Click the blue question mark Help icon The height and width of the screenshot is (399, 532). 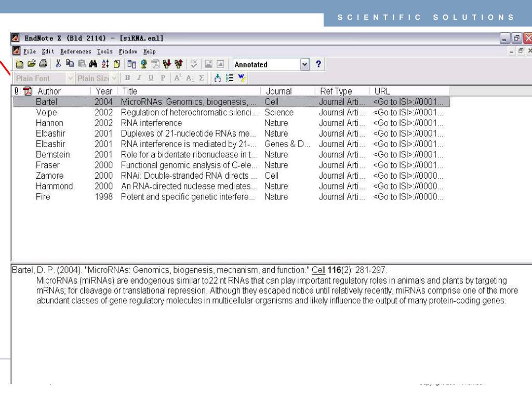pos(318,64)
